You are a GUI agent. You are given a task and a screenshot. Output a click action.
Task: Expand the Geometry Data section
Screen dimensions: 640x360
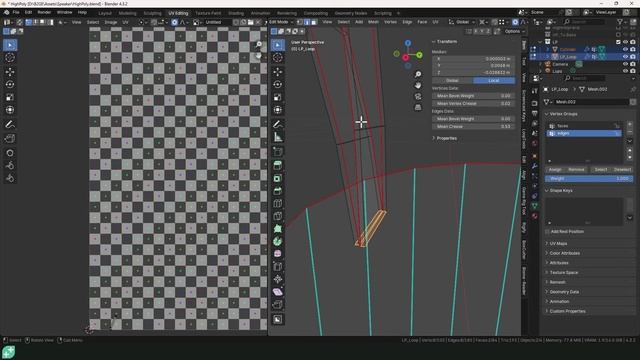point(563,292)
